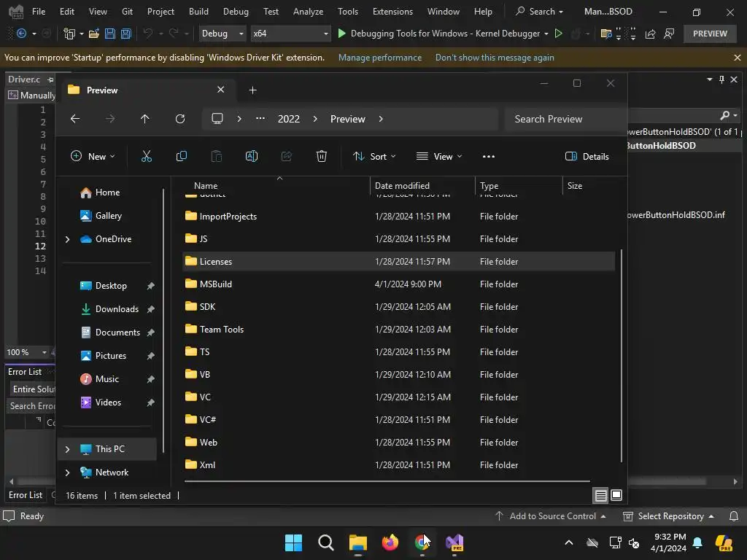
Task: Add a new tab in File Explorer
Action: 252,90
